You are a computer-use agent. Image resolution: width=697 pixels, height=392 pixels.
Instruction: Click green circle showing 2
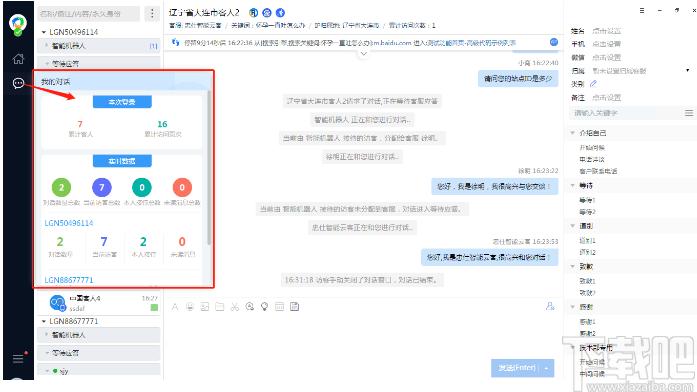pyautogui.click(x=61, y=188)
